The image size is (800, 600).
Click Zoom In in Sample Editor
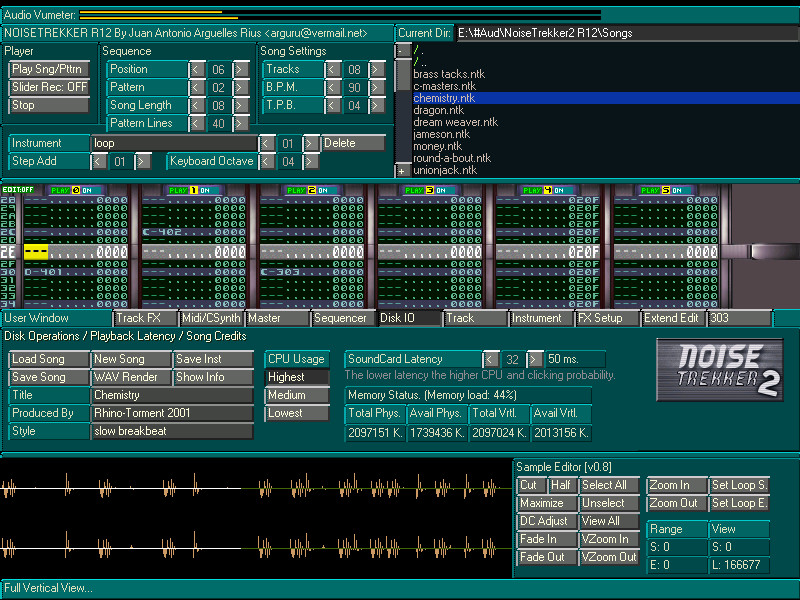(677, 486)
